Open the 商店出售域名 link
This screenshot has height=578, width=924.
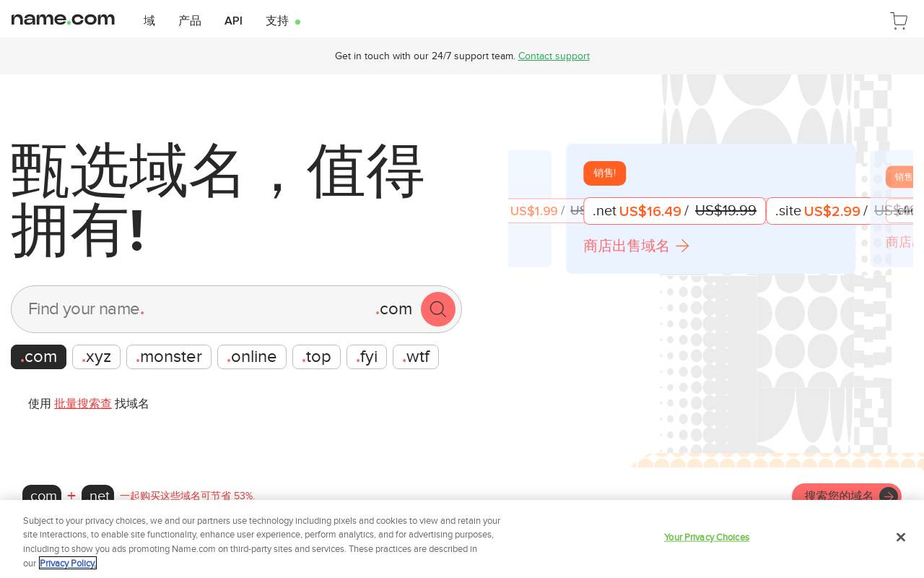(x=636, y=246)
